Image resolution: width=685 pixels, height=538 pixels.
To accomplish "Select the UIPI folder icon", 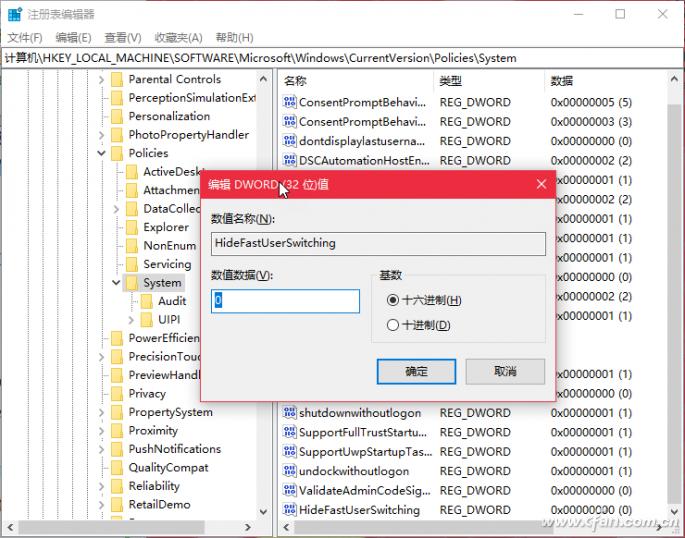I will click(147, 320).
